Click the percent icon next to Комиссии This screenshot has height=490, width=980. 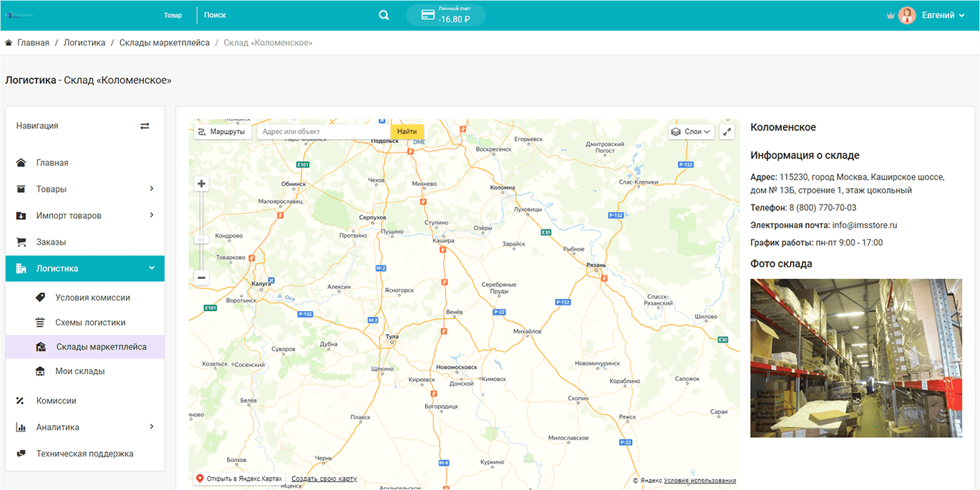pos(20,401)
